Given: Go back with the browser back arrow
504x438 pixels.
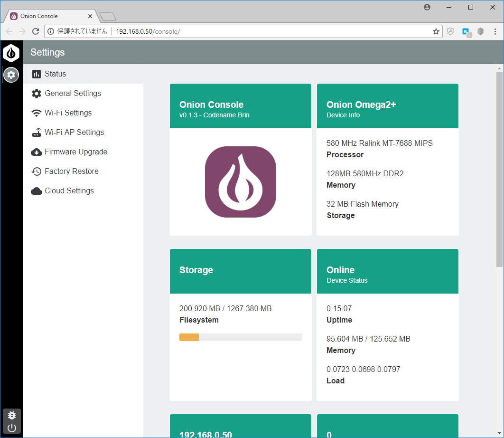Looking at the screenshot, I should (x=9, y=31).
